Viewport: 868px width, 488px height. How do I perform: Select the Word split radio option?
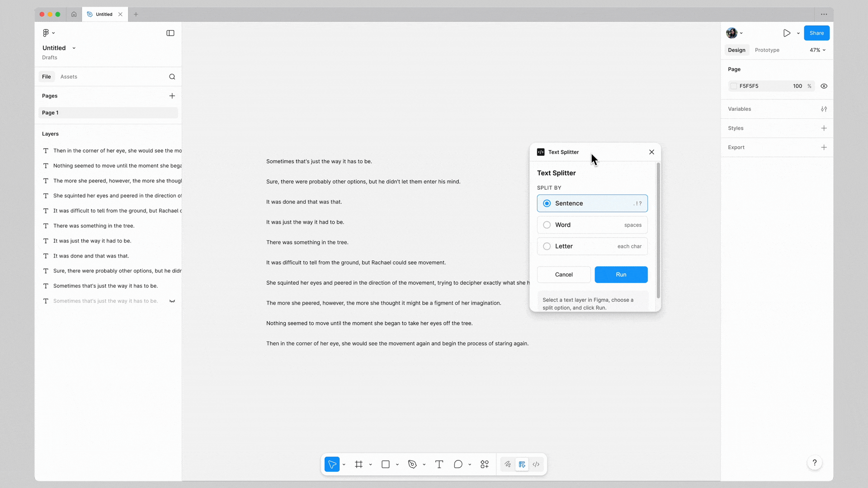pyautogui.click(x=547, y=225)
